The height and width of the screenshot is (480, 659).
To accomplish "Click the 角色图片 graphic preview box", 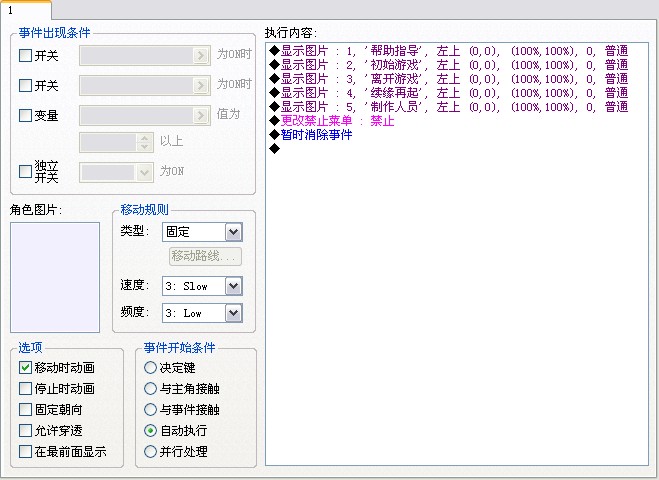I will 55,277.
